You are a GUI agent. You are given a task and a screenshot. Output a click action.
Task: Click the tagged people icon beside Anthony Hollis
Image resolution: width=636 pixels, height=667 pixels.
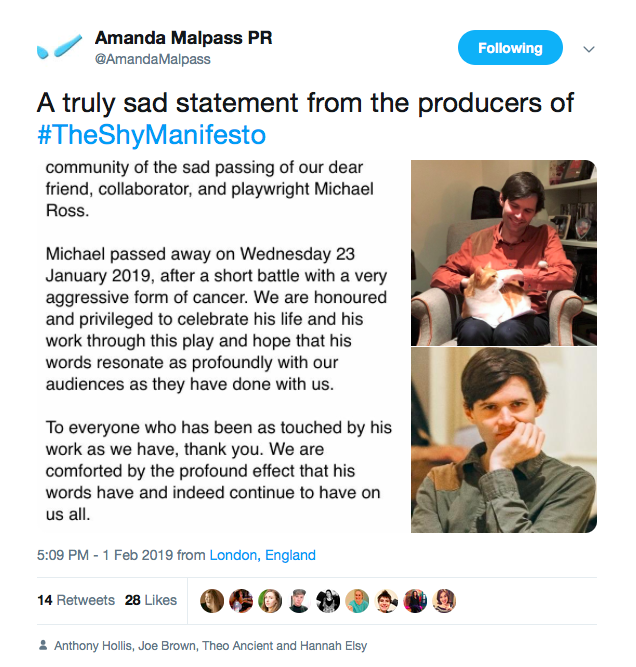click(42, 646)
